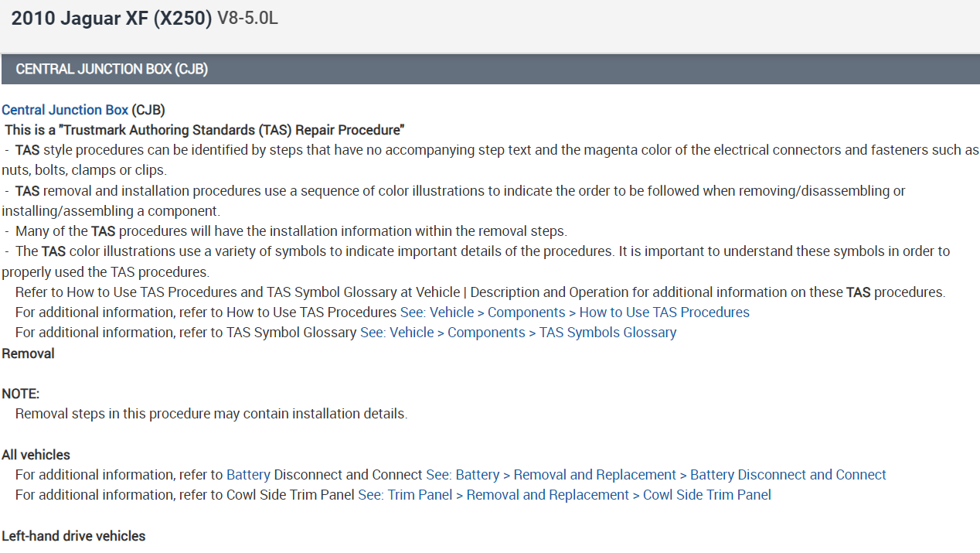
Task: Click the All vehicles subheading
Action: pyautogui.click(x=36, y=455)
